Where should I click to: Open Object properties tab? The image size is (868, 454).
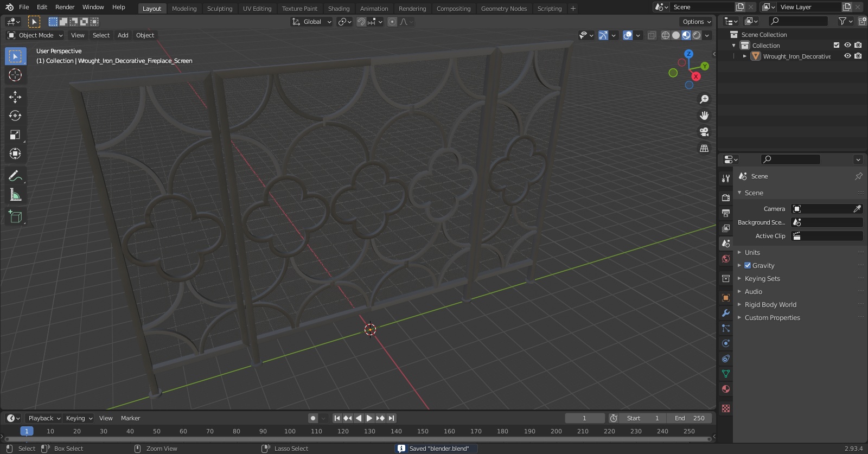coord(725,298)
